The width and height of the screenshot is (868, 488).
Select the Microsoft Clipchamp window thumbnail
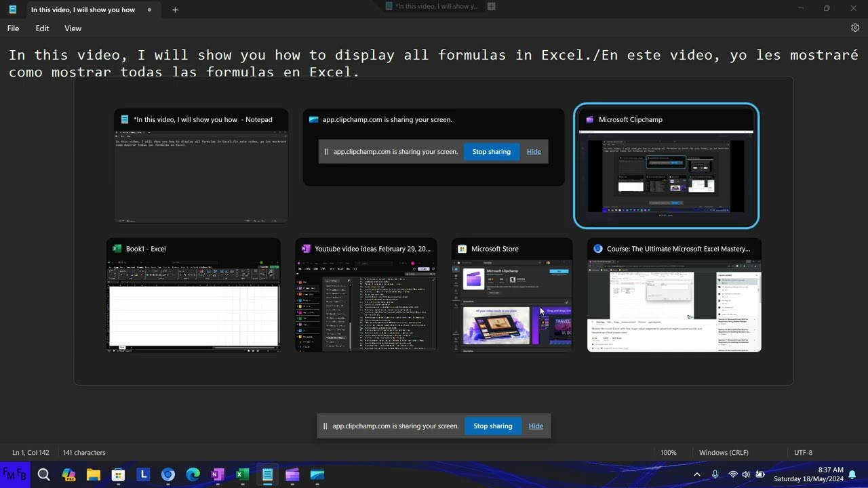coord(667,165)
